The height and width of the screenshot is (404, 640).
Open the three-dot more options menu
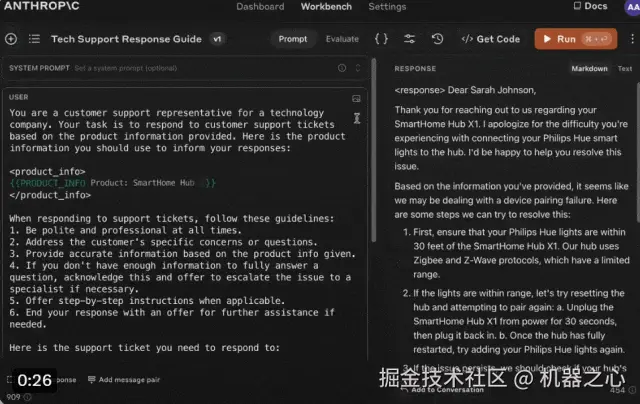pyautogui.click(x=632, y=39)
